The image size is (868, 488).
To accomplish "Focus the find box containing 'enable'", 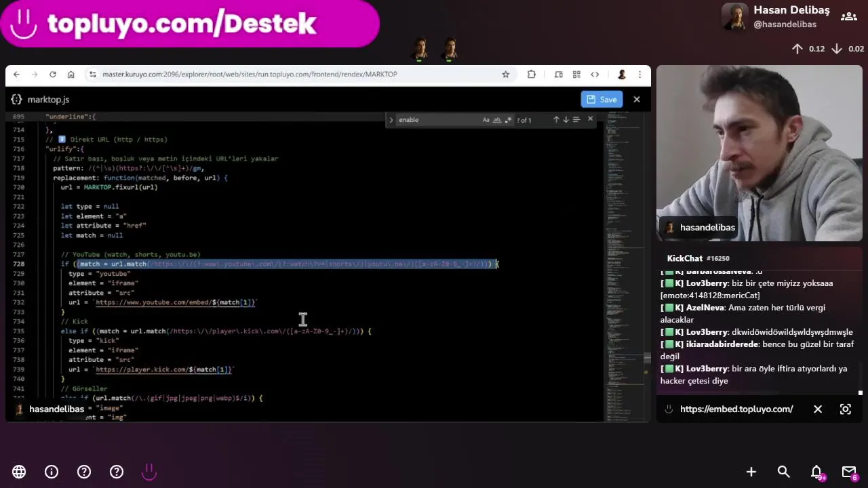I will (437, 120).
